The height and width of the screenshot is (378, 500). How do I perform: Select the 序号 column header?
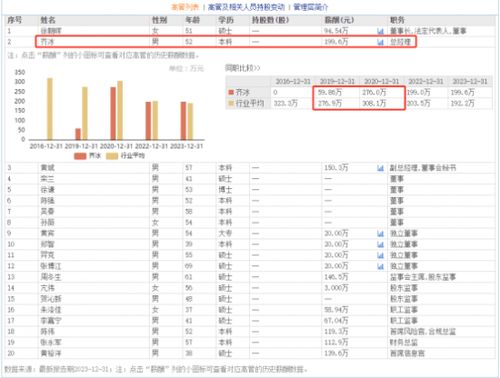pos(15,20)
